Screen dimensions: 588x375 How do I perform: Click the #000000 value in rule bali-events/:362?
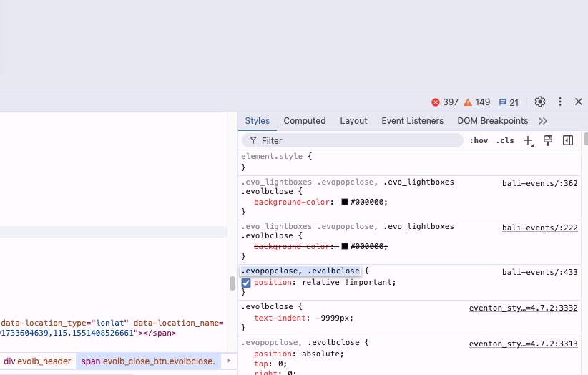[367, 202]
